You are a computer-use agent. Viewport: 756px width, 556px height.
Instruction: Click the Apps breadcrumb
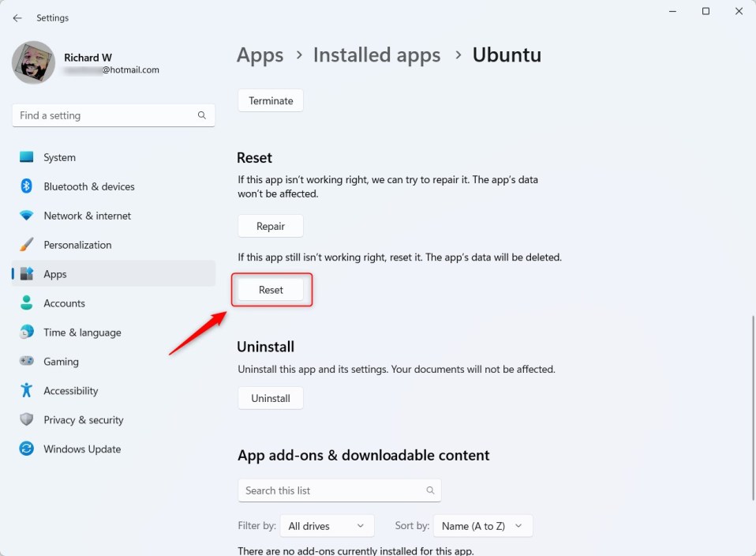260,54
